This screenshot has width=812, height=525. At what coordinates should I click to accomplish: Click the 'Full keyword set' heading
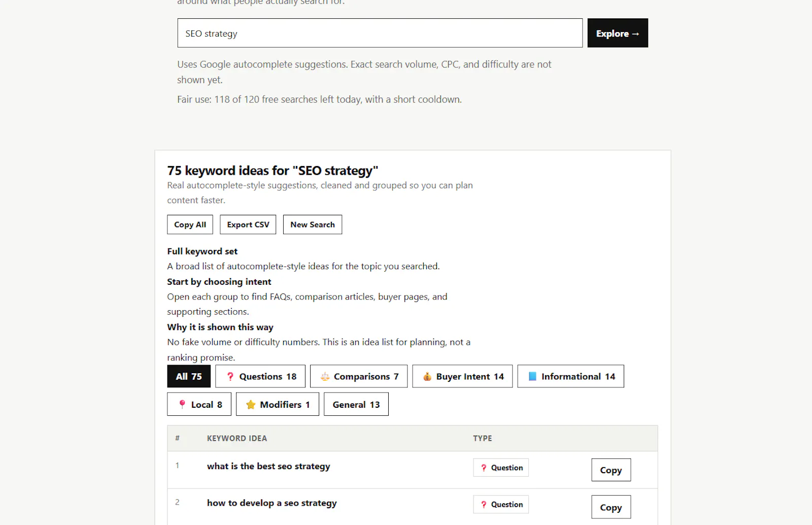coord(202,251)
